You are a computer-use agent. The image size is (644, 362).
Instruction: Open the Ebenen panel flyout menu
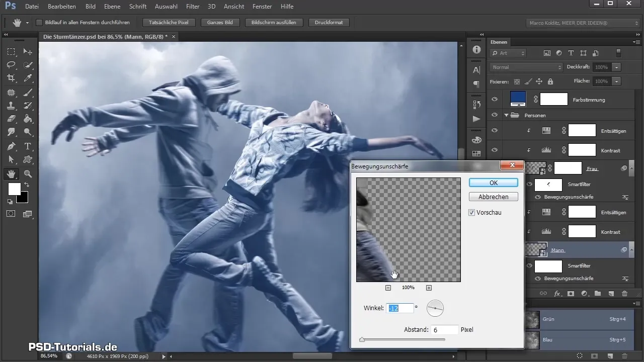click(x=636, y=42)
